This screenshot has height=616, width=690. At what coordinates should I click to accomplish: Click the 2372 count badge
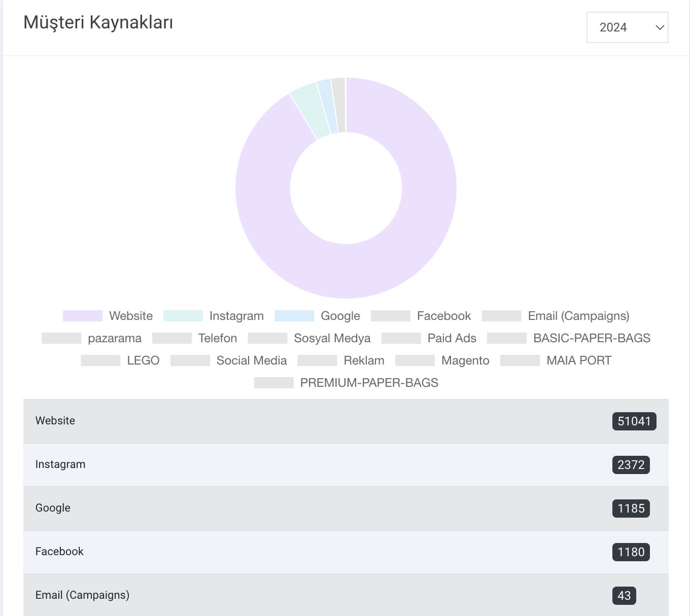click(x=631, y=465)
